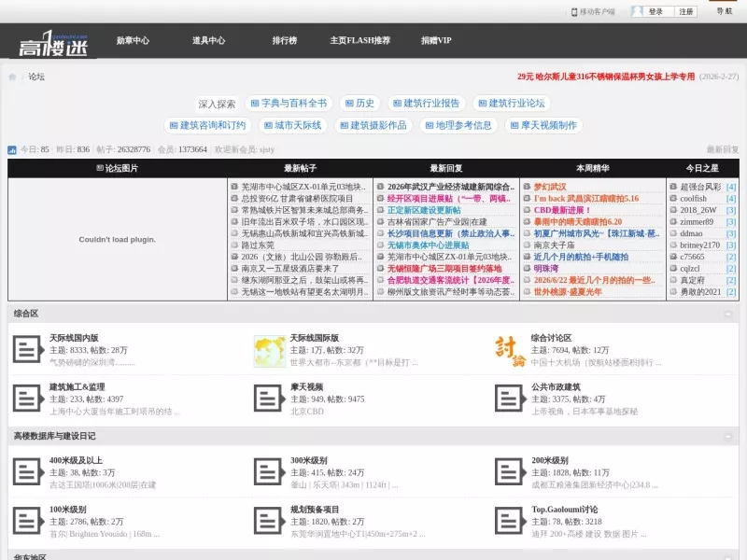This screenshot has height=560, width=747.
Task: Open the 建筑行业报告 link
Action: pos(426,104)
